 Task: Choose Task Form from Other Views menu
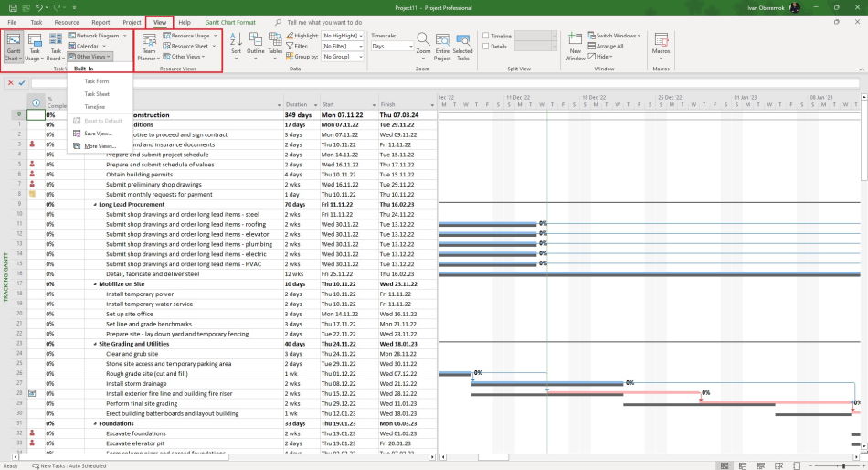point(96,81)
